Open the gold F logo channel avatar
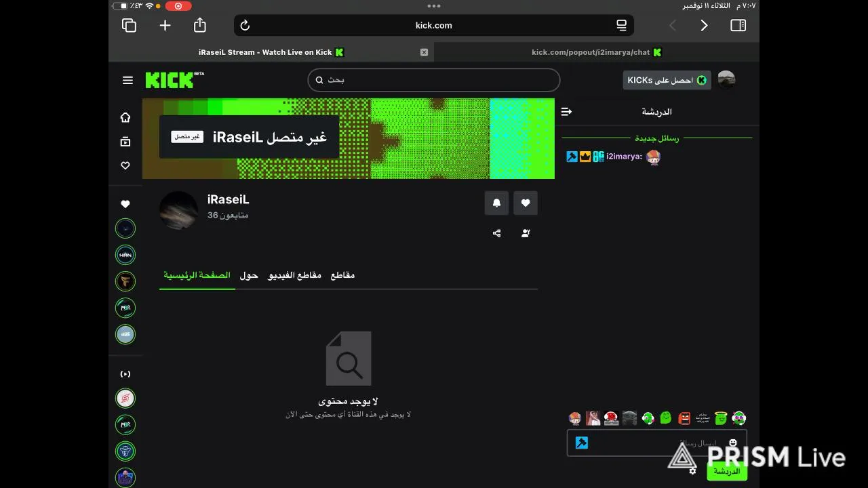868x488 pixels. pyautogui.click(x=125, y=281)
